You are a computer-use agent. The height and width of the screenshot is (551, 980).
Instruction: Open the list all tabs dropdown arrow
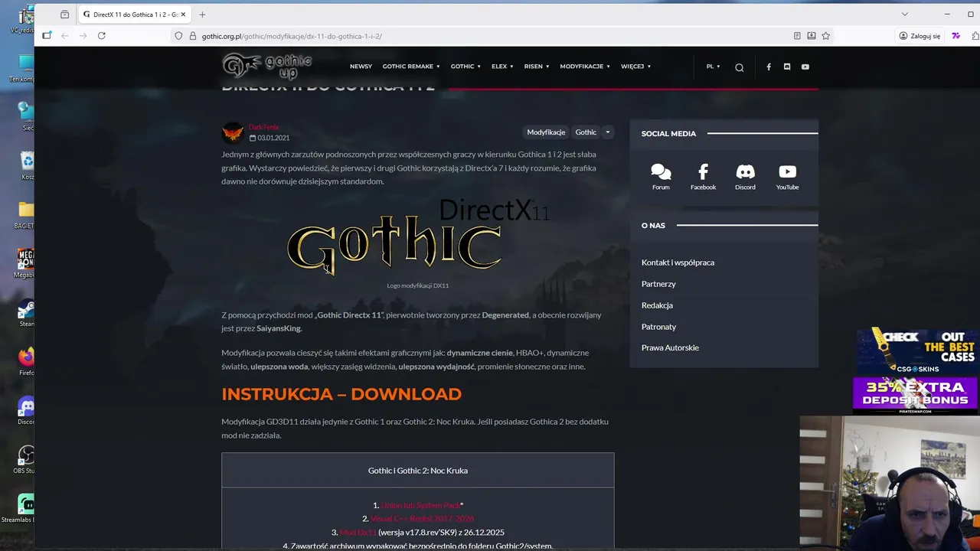[x=904, y=15]
